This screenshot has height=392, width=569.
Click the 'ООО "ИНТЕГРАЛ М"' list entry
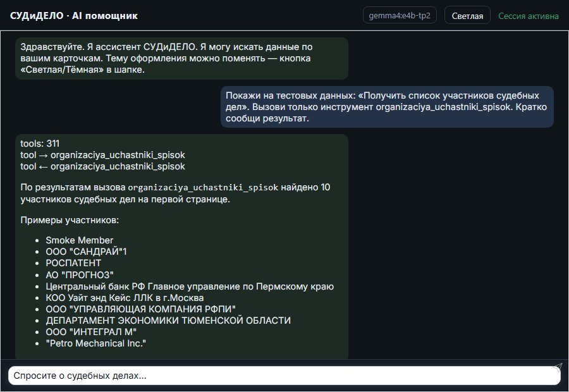tap(91, 332)
